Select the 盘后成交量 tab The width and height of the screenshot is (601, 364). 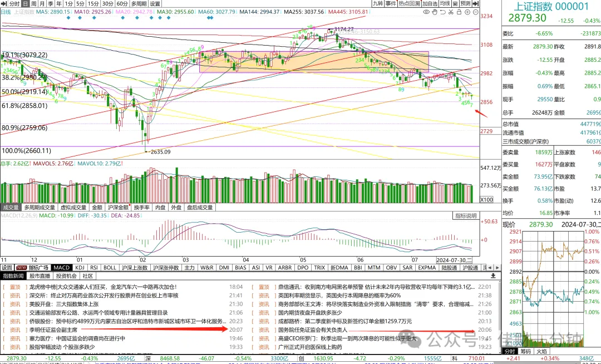pyautogui.click(x=200, y=207)
